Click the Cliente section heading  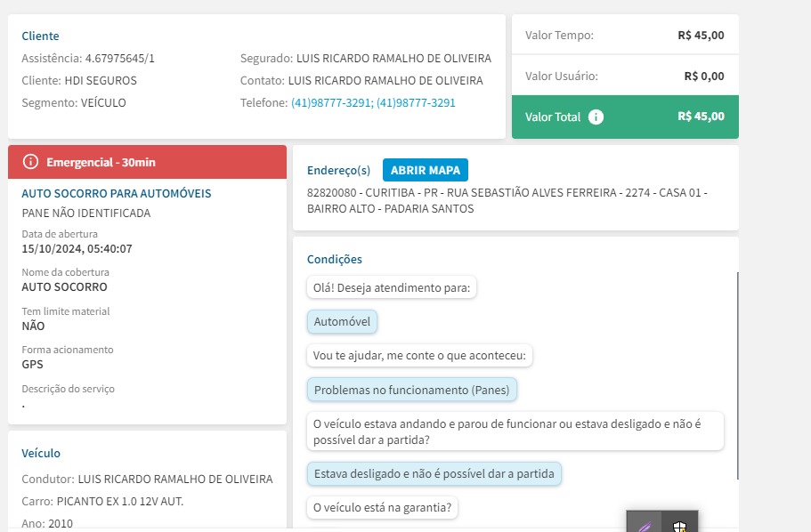coord(40,36)
